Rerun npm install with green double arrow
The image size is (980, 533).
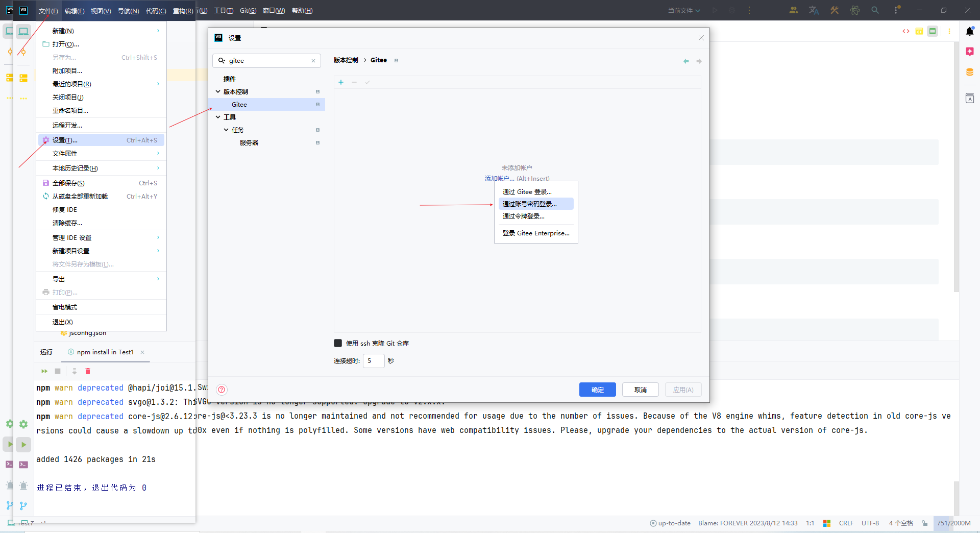point(44,371)
